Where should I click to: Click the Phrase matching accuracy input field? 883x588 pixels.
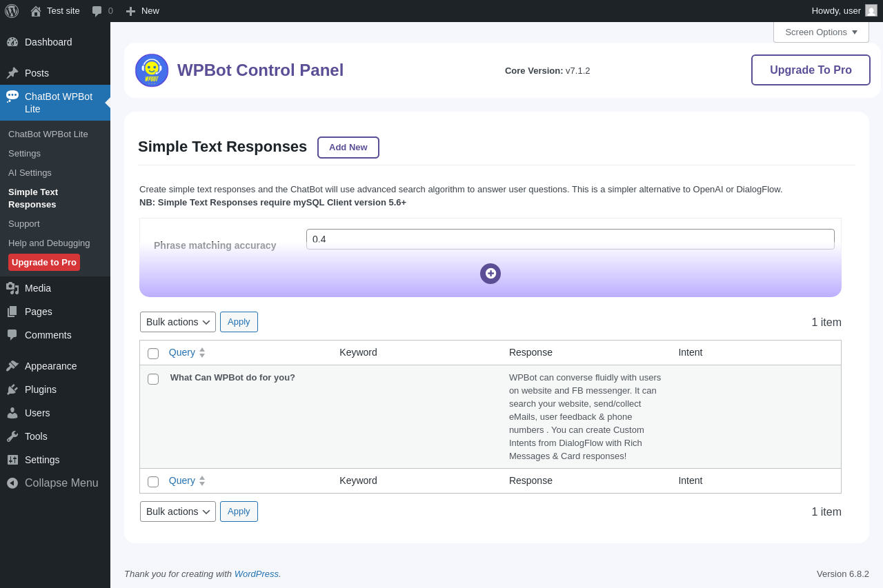pos(571,239)
